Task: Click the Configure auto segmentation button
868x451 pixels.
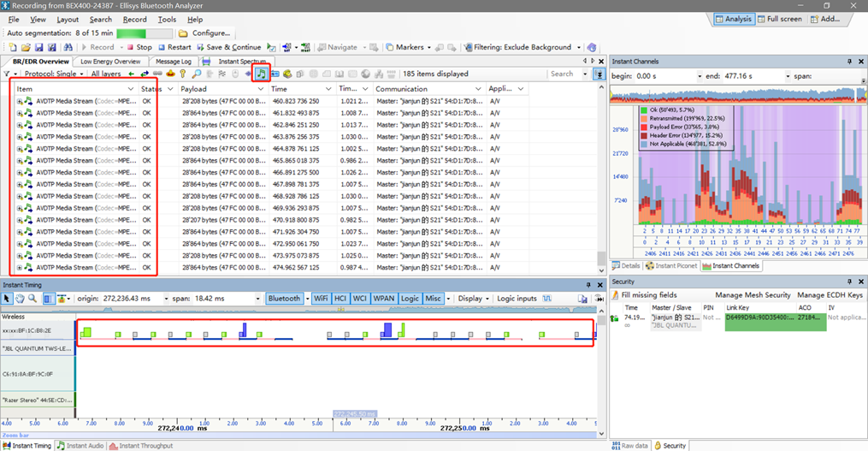Action: click(205, 33)
